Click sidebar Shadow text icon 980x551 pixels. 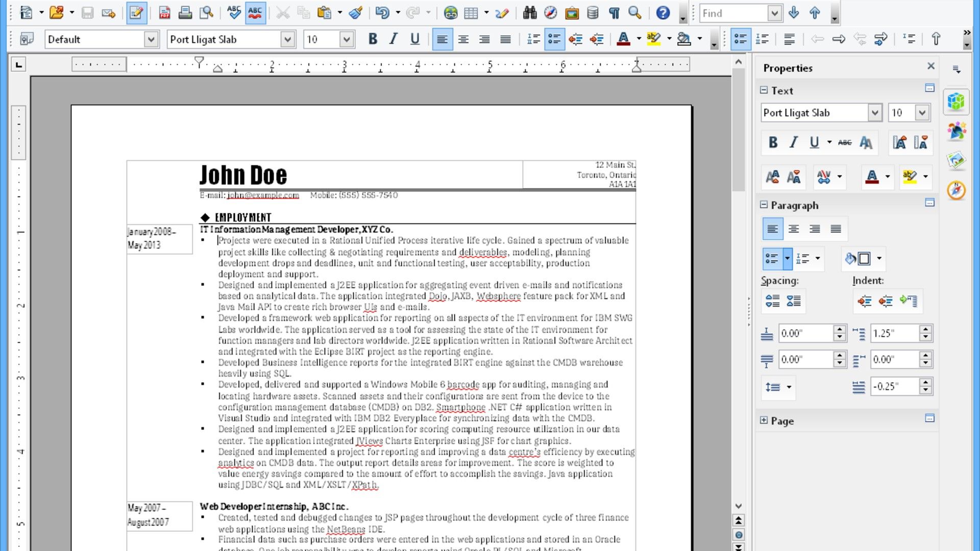tap(866, 143)
